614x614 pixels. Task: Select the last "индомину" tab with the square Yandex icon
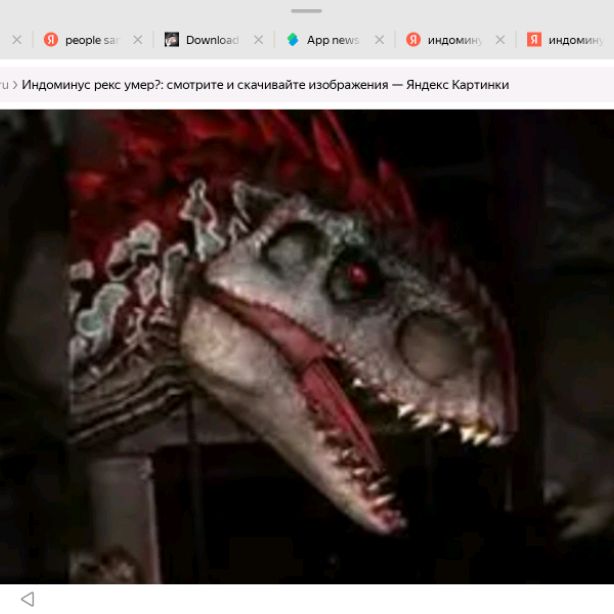566,40
